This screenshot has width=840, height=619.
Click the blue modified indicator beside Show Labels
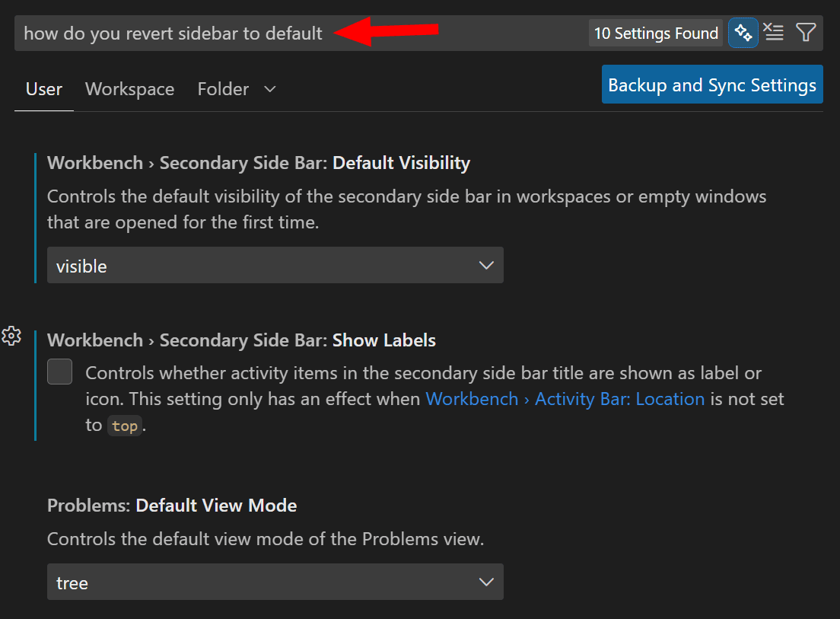point(33,384)
